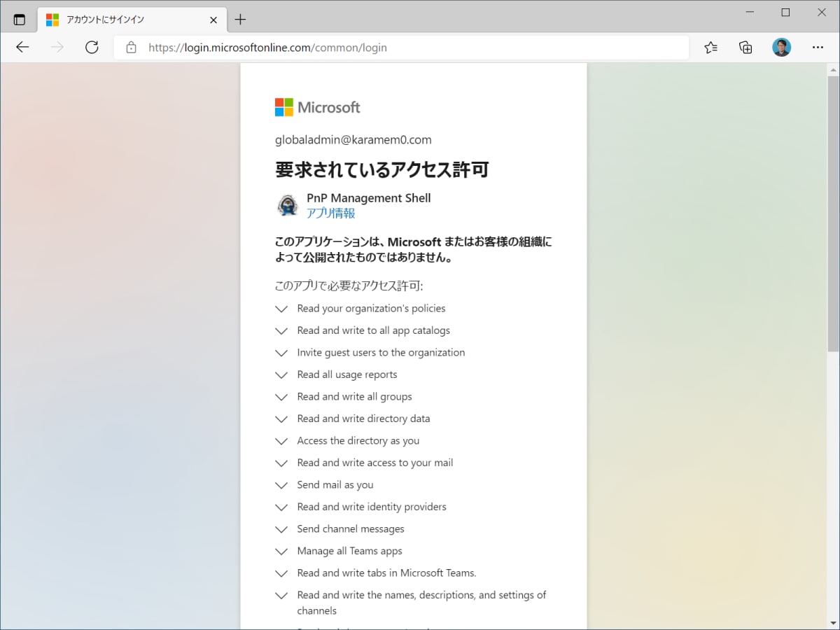Click the このアプリで必要なアクセス許可 label
The height and width of the screenshot is (630, 840).
point(349,286)
